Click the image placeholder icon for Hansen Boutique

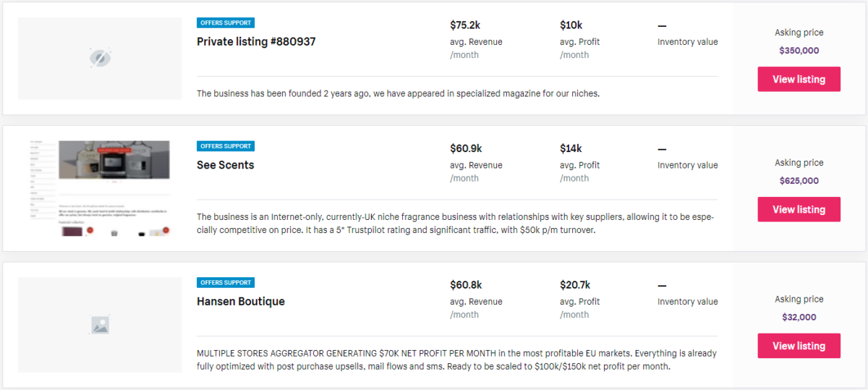100,325
